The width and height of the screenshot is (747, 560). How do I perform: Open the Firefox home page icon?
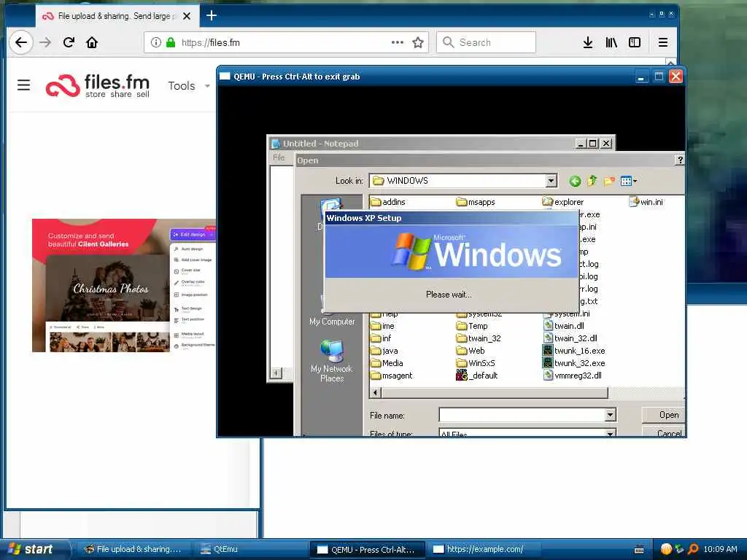(x=92, y=42)
